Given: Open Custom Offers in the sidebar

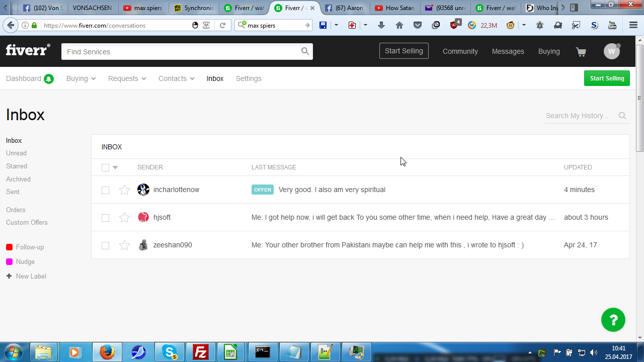Looking at the screenshot, I should (27, 223).
